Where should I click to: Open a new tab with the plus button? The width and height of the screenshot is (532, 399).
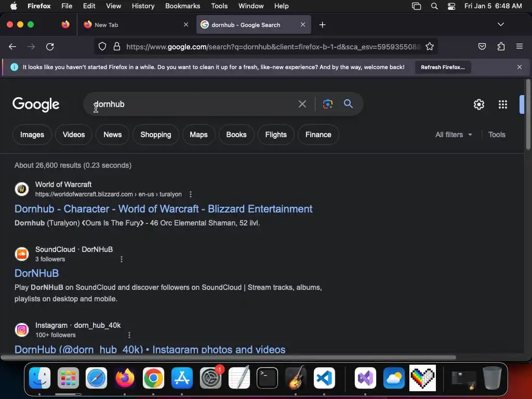322,25
